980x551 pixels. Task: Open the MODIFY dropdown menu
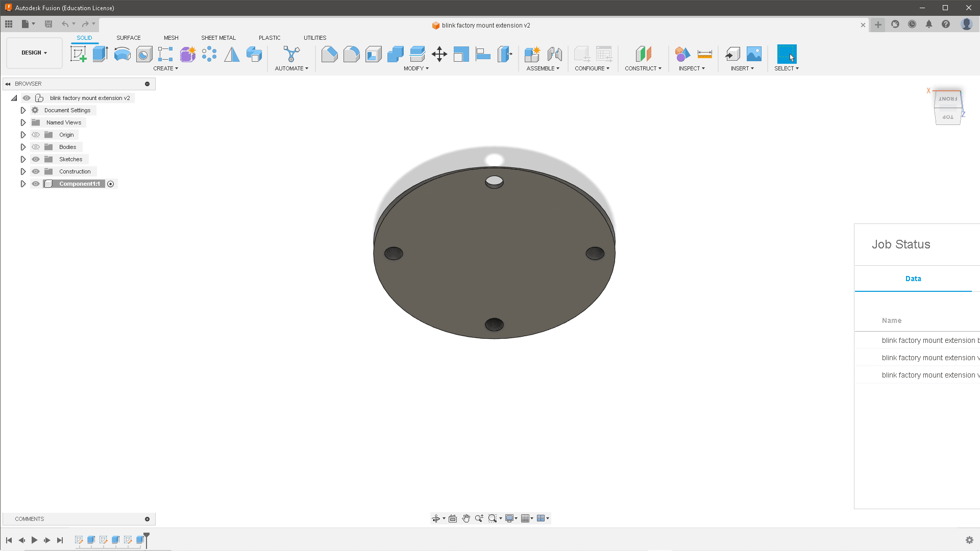coord(416,68)
